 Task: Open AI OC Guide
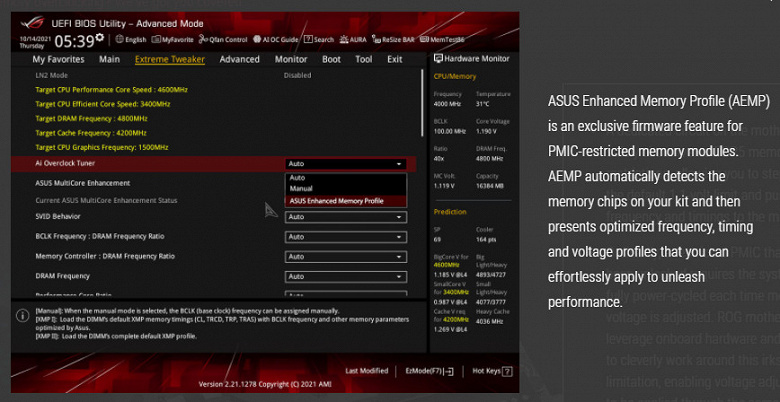[x=275, y=39]
